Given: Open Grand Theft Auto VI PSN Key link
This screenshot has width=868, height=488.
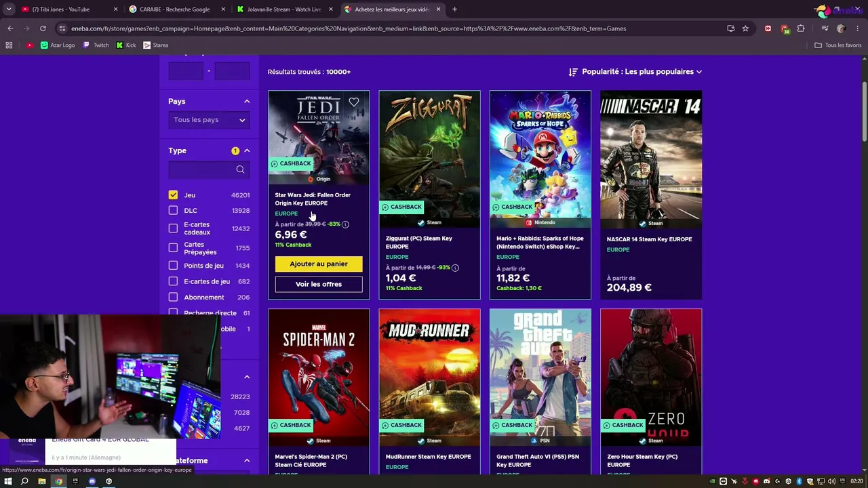Looking at the screenshot, I should click(x=538, y=461).
